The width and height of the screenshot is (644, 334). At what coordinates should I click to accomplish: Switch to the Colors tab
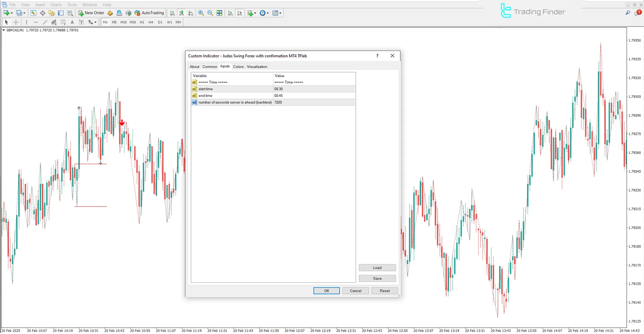click(x=238, y=66)
